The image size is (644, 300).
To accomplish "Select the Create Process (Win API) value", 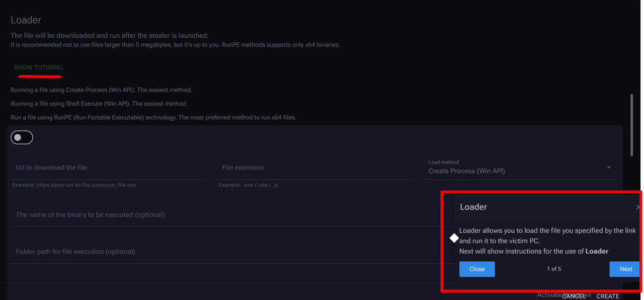I will (x=466, y=171).
